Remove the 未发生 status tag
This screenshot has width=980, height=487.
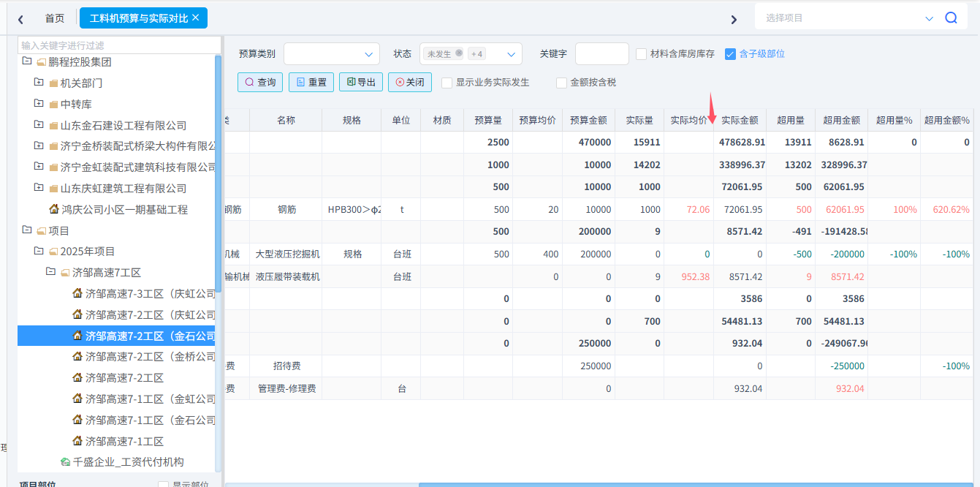(x=459, y=53)
